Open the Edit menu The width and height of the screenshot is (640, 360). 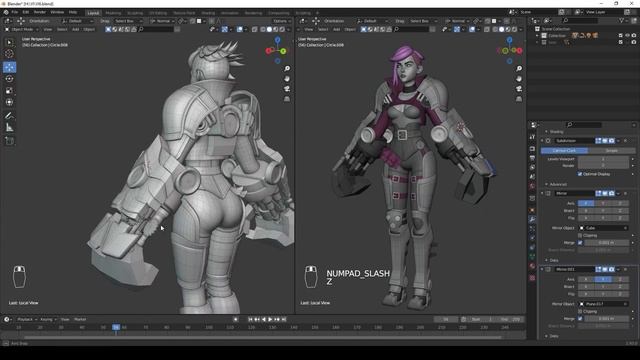point(26,12)
